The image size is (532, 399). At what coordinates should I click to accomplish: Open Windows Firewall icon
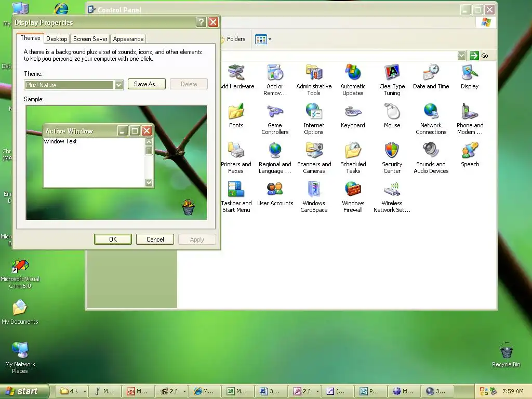pyautogui.click(x=353, y=197)
